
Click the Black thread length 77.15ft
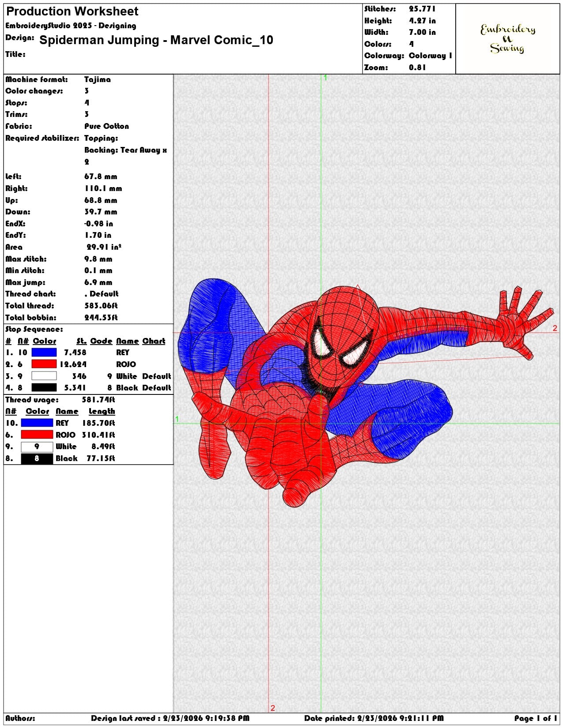101,458
